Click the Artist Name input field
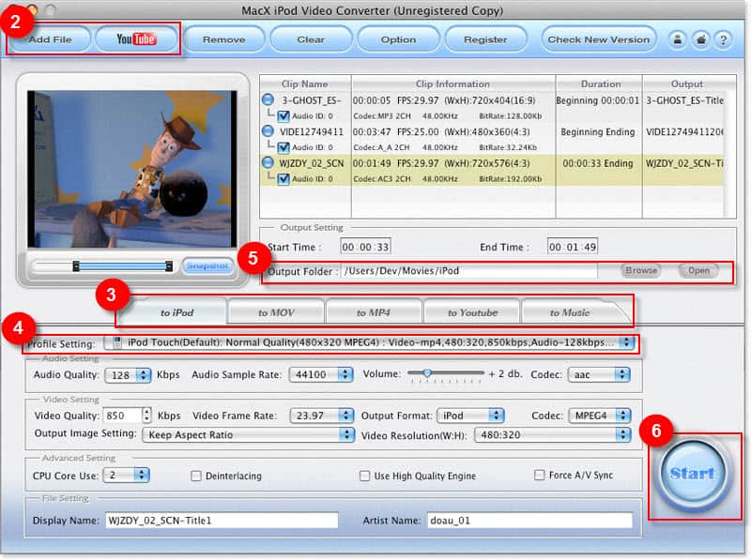751x560 pixels. [x=529, y=521]
